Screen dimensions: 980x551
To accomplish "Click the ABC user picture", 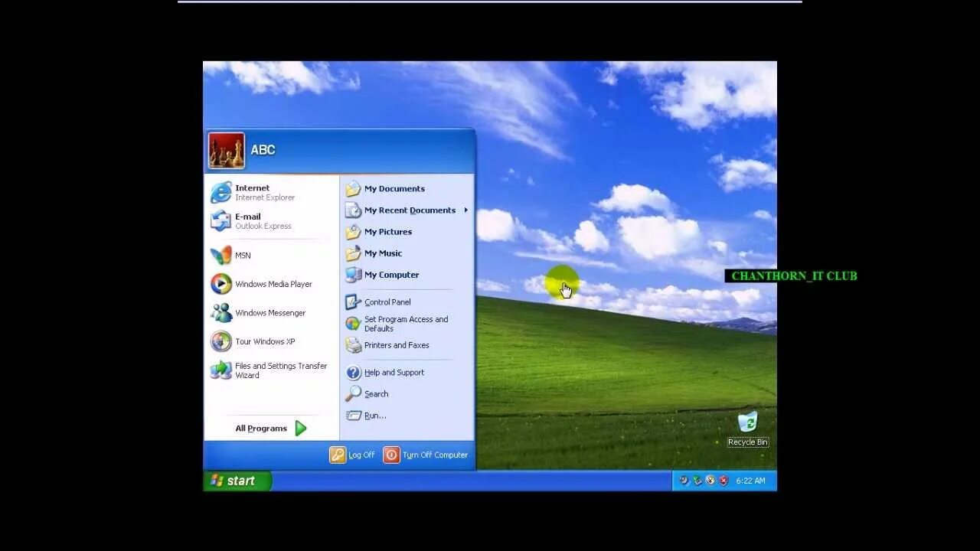I will [x=227, y=150].
